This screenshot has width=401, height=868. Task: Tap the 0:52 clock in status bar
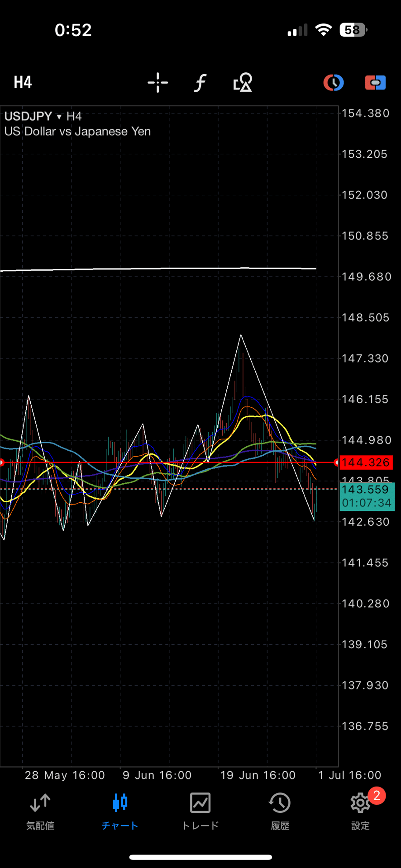[x=73, y=30]
